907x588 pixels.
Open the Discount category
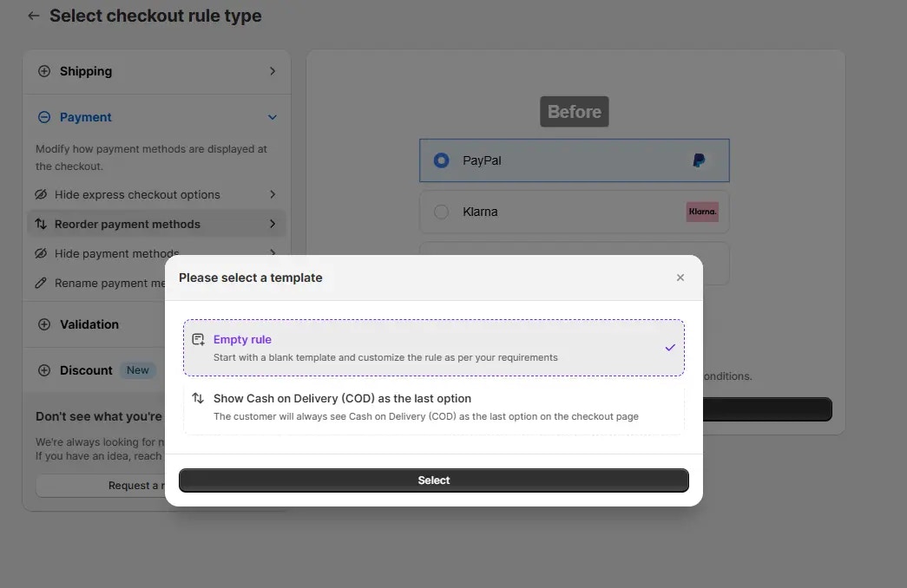coord(95,370)
